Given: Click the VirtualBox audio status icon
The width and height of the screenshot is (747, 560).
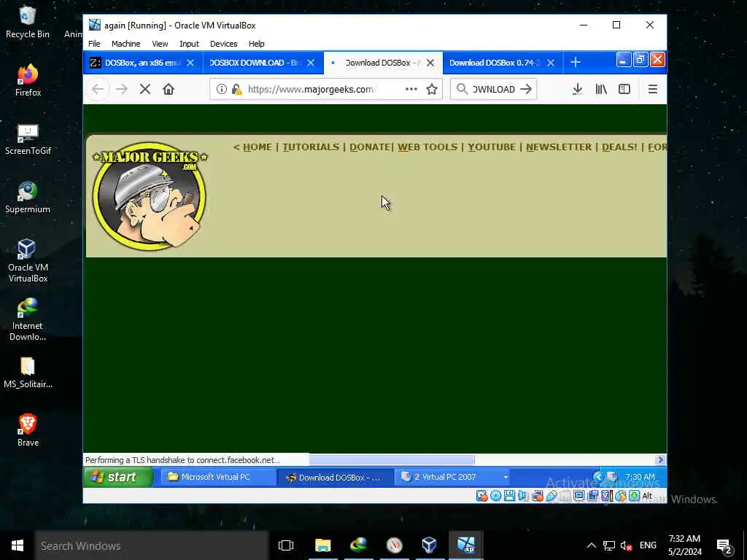Looking at the screenshot, I should [x=522, y=496].
